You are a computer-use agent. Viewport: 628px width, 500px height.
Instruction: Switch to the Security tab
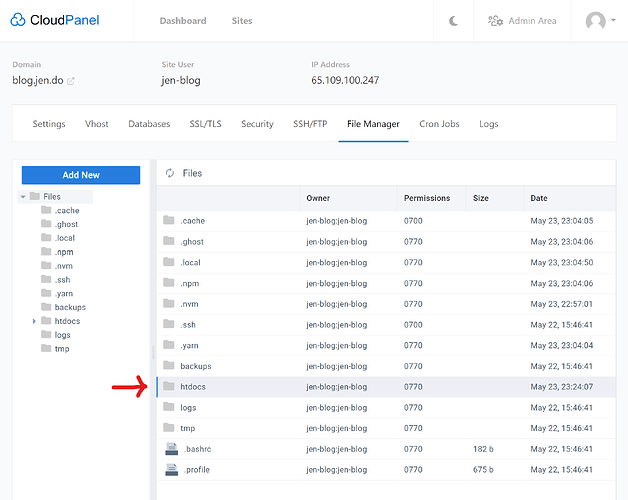click(257, 124)
